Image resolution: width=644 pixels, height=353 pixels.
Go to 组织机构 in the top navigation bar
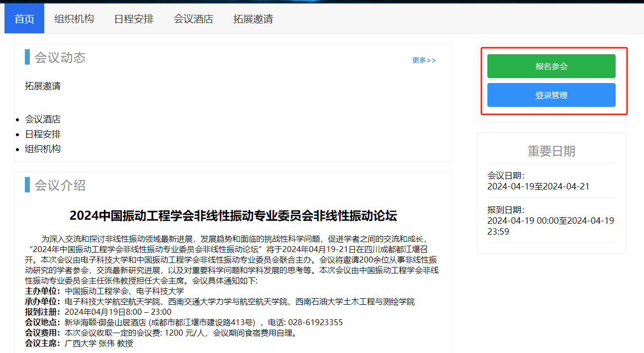74,19
